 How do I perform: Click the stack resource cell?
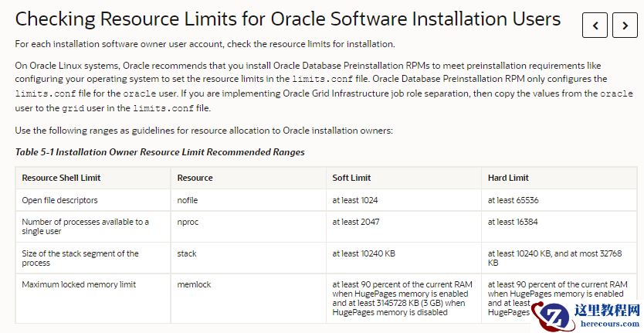point(187,253)
